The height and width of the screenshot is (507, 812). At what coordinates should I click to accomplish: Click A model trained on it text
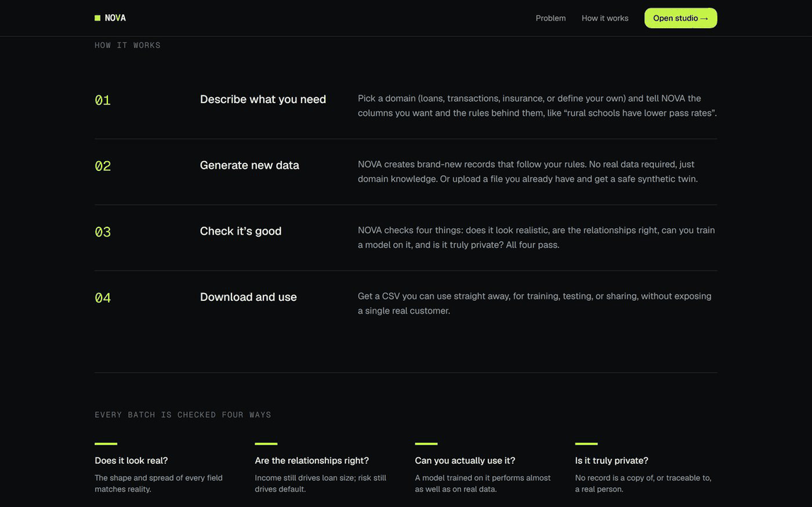(x=483, y=483)
